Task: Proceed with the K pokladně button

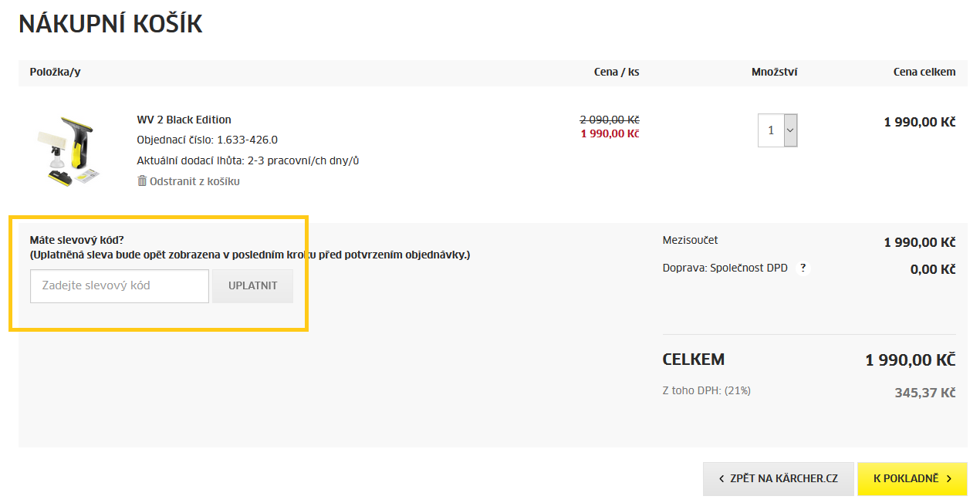Action: click(x=906, y=479)
